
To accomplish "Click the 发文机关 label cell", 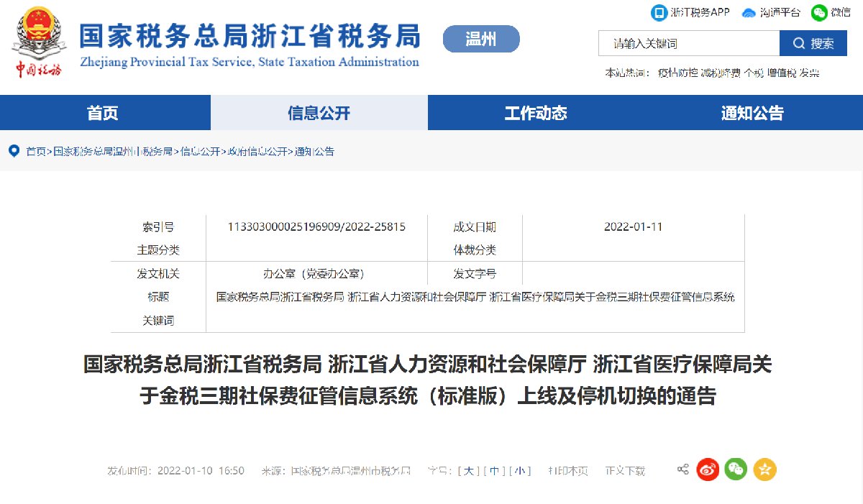I will coord(158,273).
